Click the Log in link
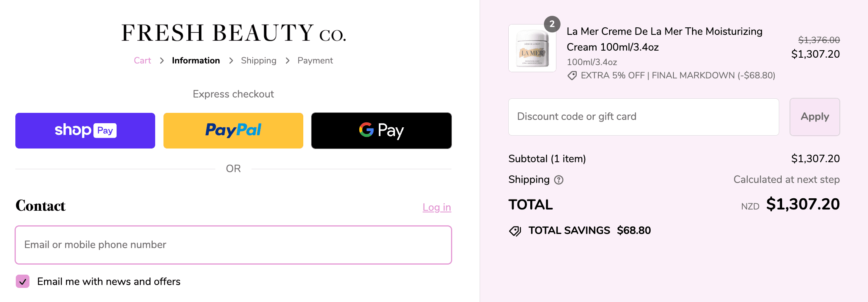This screenshot has height=302, width=868. 436,207
